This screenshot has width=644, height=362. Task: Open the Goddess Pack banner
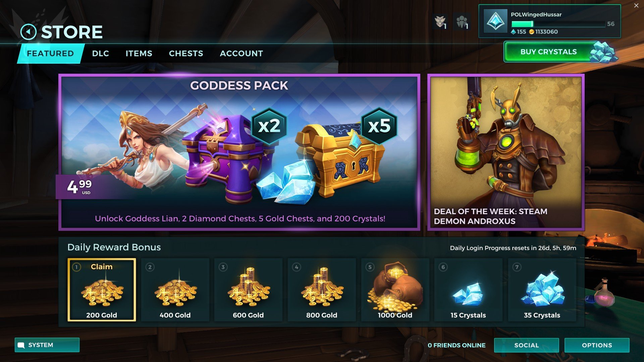coord(239,152)
